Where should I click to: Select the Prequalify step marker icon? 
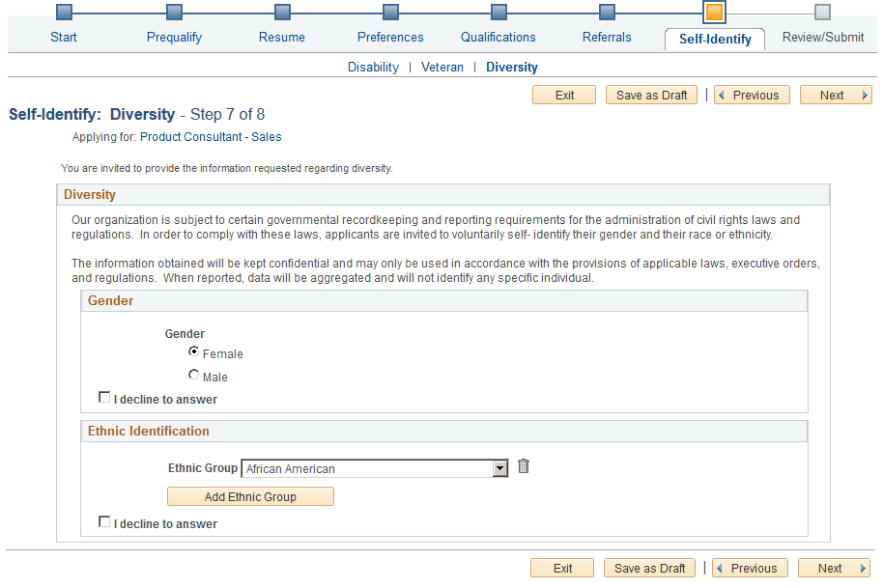pos(174,13)
